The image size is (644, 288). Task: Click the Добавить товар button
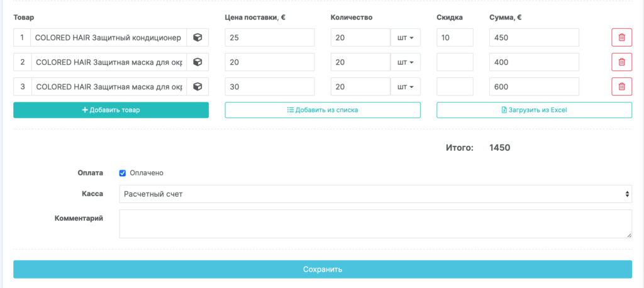click(x=111, y=110)
